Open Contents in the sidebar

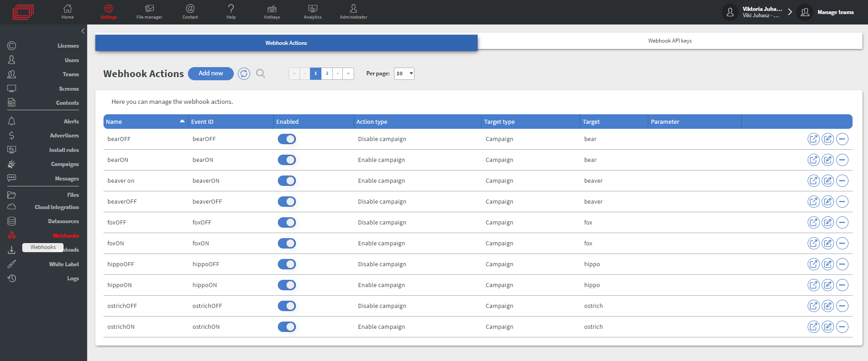68,103
